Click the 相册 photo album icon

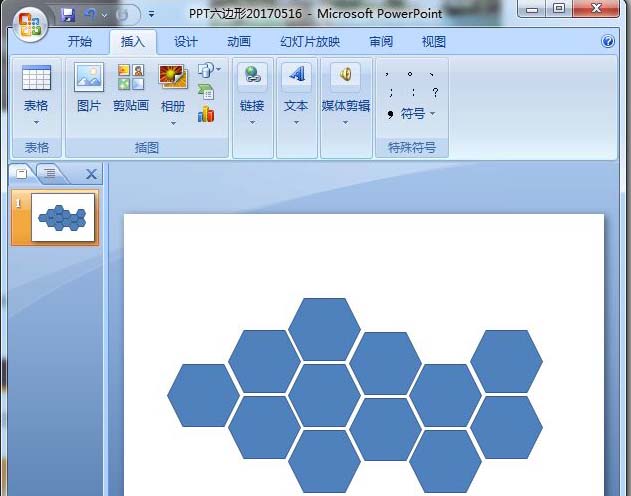coord(173,79)
